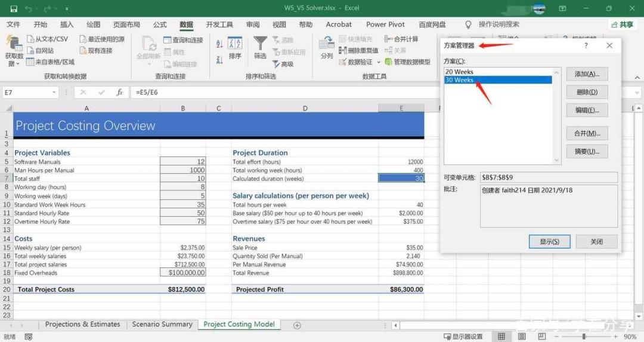Click help question mark in Scenario Manager

(x=586, y=45)
